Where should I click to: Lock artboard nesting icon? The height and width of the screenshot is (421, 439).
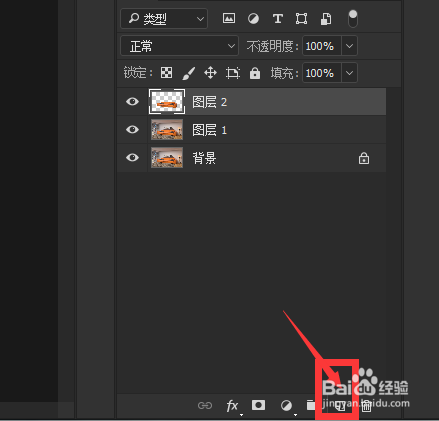233,73
